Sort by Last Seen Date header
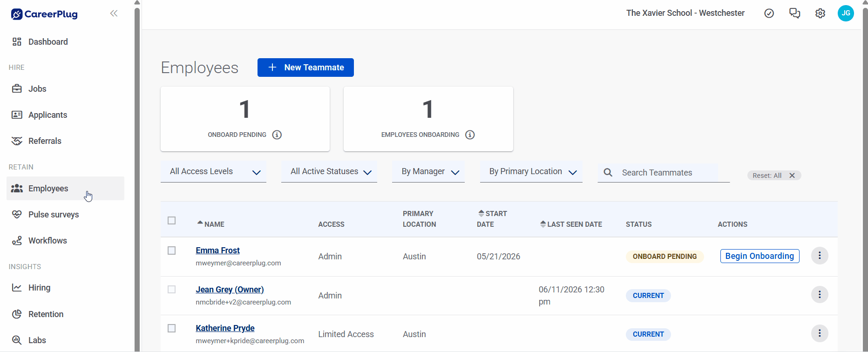 571,224
